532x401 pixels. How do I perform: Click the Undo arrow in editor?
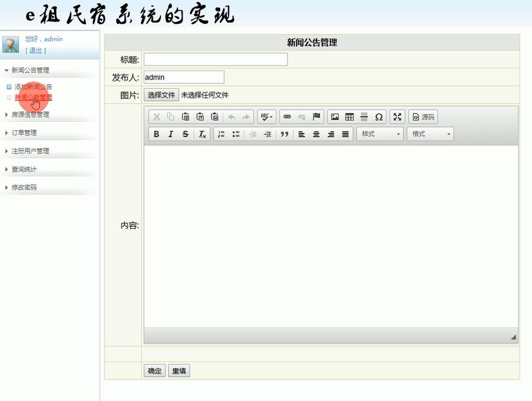(x=232, y=117)
